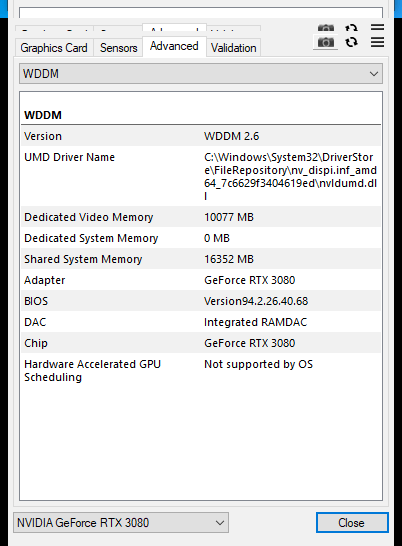Screen dimensions: 402x546
Task: Take a screenshot with the camera icon
Action: (325, 42)
